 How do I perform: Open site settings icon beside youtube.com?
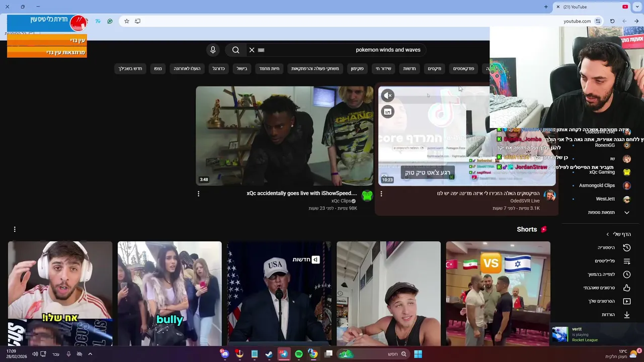pyautogui.click(x=598, y=21)
